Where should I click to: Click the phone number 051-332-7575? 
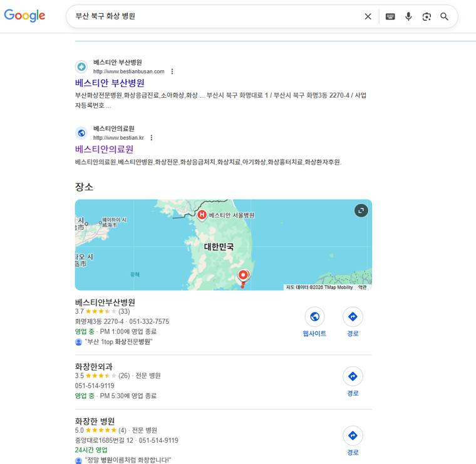[149, 321]
